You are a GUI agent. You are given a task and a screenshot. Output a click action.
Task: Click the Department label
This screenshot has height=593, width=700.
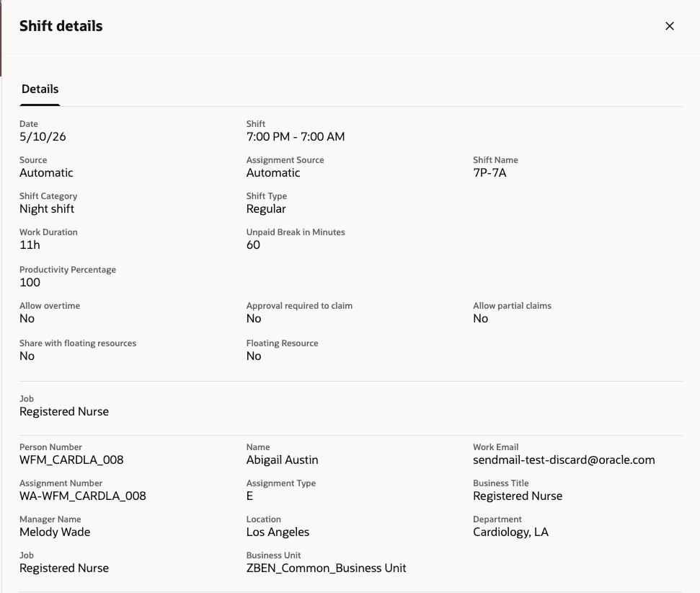pyautogui.click(x=497, y=519)
